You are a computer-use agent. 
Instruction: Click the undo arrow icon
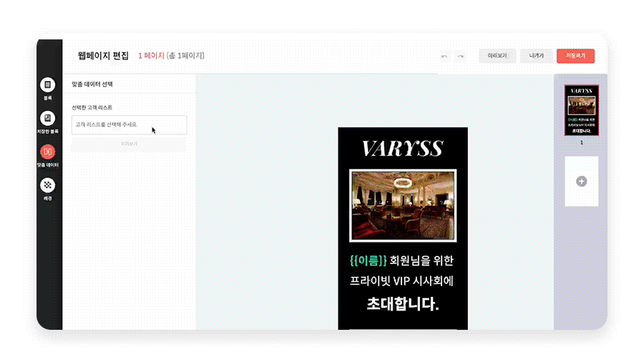coord(444,57)
